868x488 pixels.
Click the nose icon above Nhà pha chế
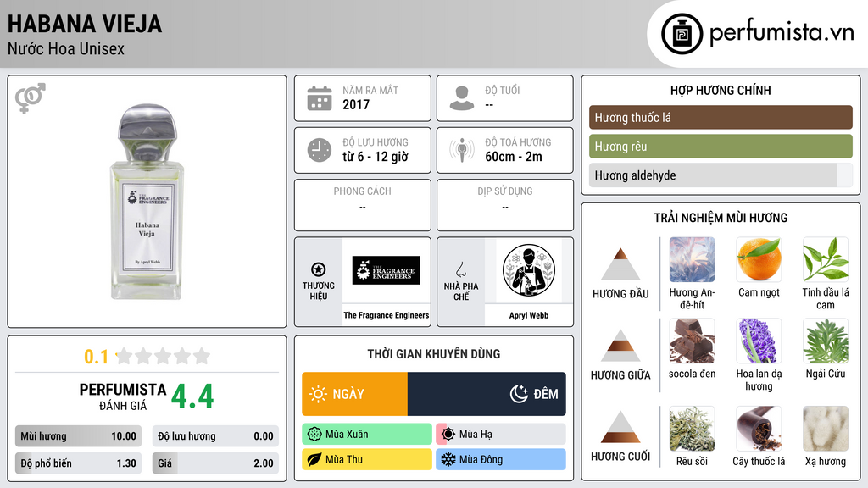click(460, 269)
